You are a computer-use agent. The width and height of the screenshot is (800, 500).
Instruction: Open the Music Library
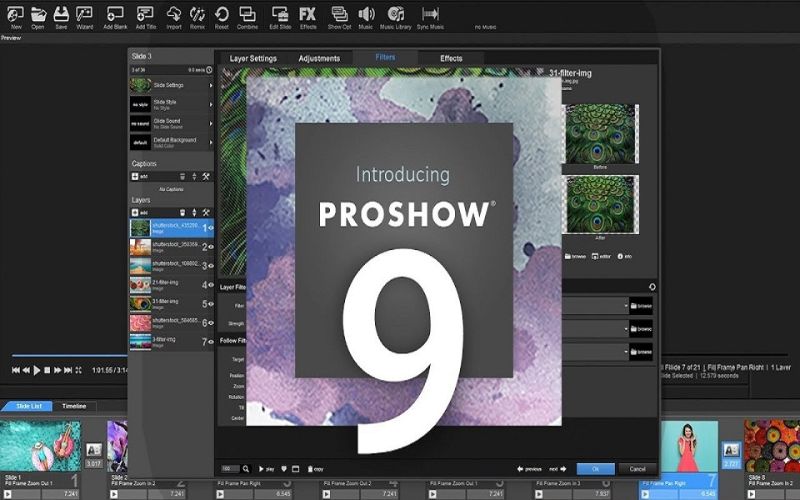pyautogui.click(x=397, y=16)
